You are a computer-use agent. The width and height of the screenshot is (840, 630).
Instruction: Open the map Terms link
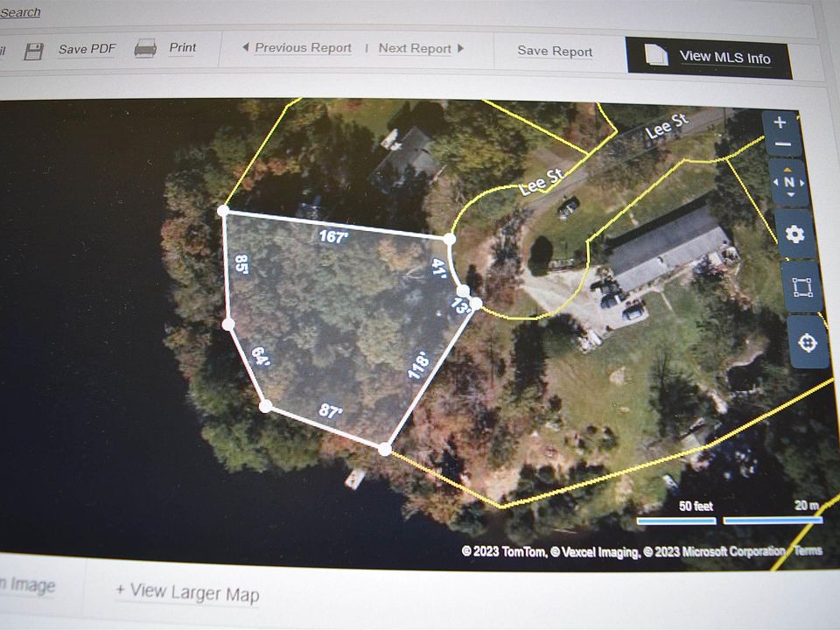[x=808, y=550]
